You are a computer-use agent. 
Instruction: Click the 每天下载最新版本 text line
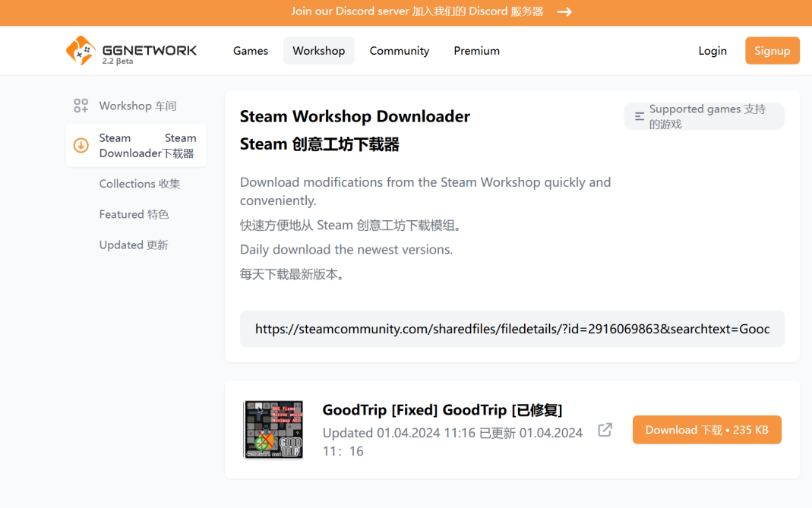(x=292, y=274)
